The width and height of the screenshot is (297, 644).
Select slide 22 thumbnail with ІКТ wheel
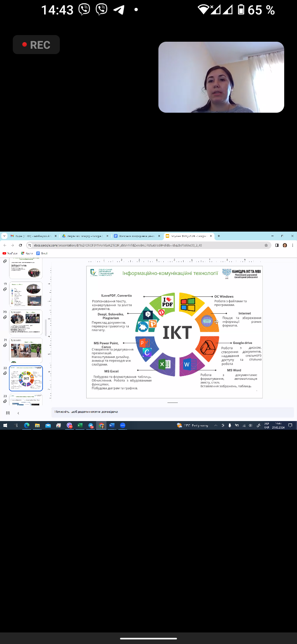coord(26,378)
